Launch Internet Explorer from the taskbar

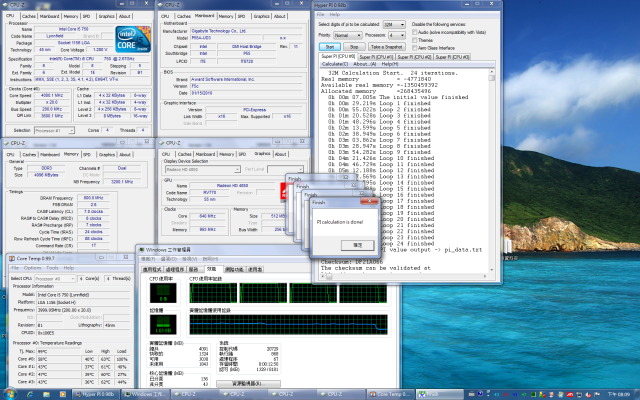[30, 394]
